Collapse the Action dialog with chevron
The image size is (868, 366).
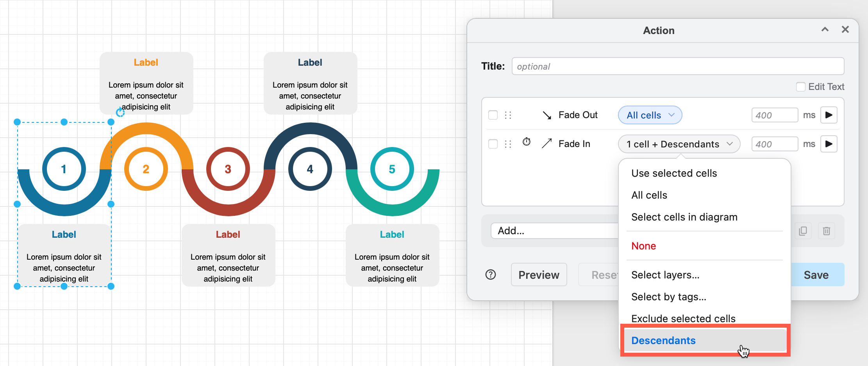tap(825, 29)
